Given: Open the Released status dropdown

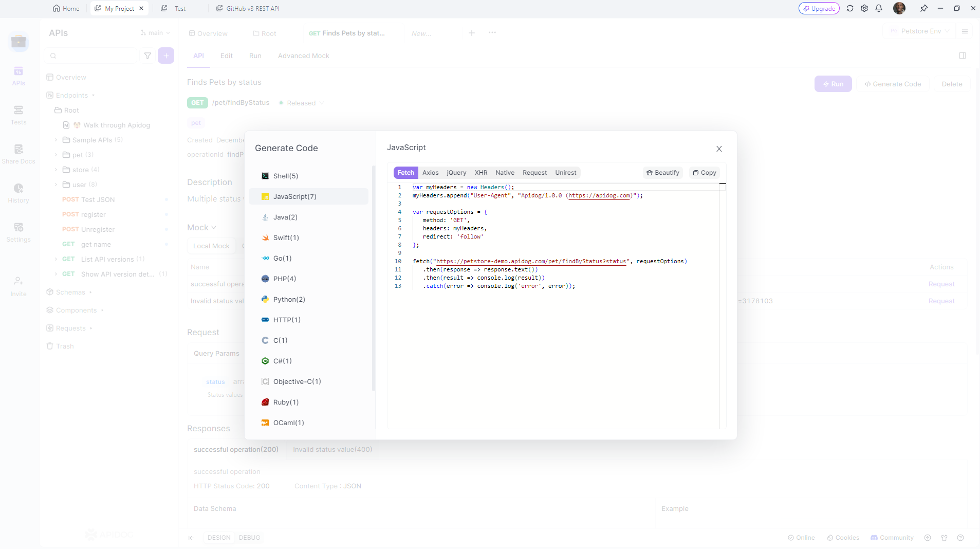Looking at the screenshot, I should coord(302,103).
